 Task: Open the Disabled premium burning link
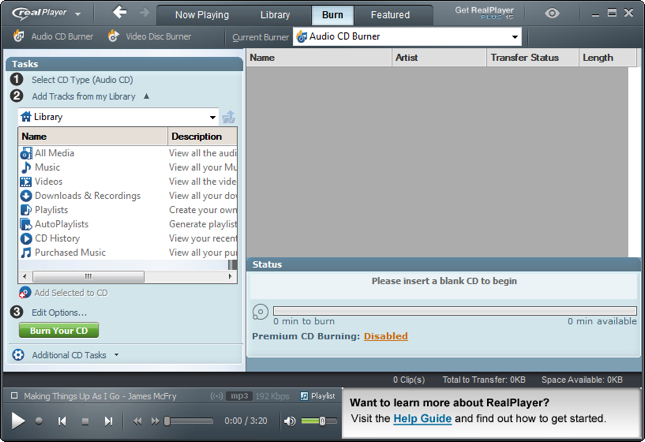tap(385, 336)
